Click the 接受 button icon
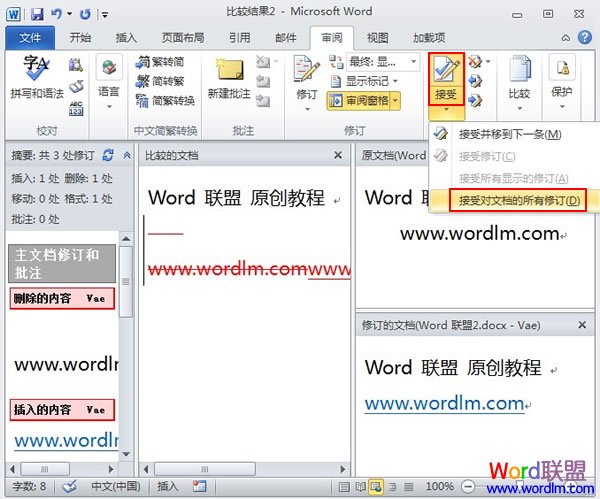The image size is (600, 499). pyautogui.click(x=446, y=79)
